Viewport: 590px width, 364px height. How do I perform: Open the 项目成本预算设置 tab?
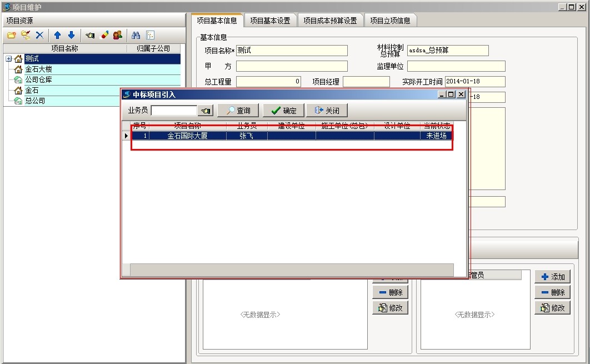(x=330, y=21)
